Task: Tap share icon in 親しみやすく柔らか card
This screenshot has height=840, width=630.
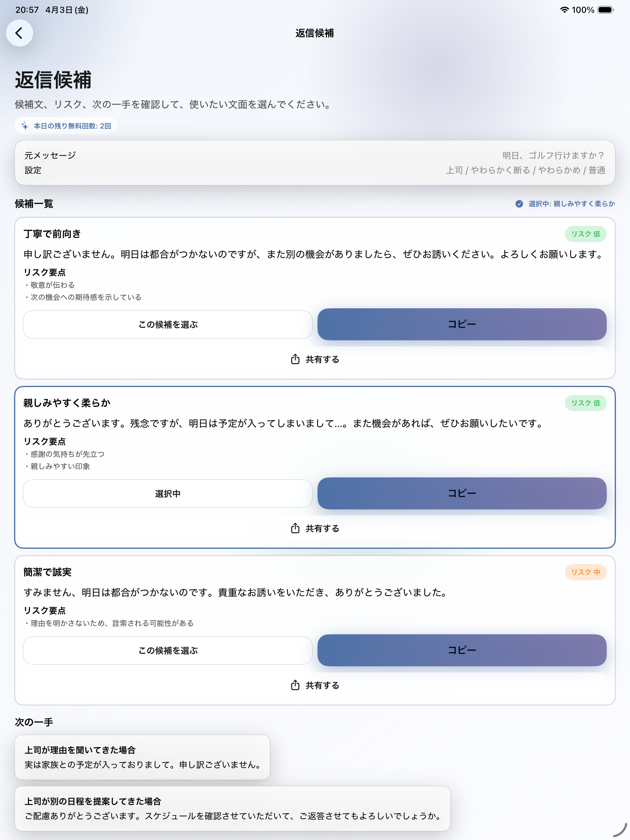Action: click(295, 528)
